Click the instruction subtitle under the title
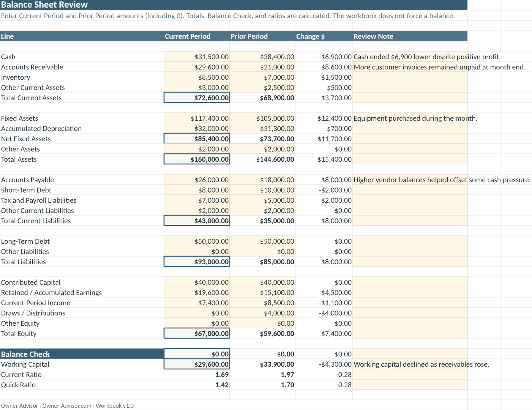The height and width of the screenshot is (410, 532). pyautogui.click(x=228, y=16)
